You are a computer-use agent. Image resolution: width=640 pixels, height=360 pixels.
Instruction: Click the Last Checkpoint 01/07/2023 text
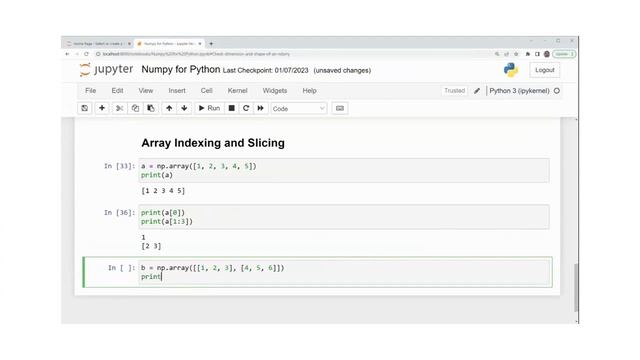[265, 71]
